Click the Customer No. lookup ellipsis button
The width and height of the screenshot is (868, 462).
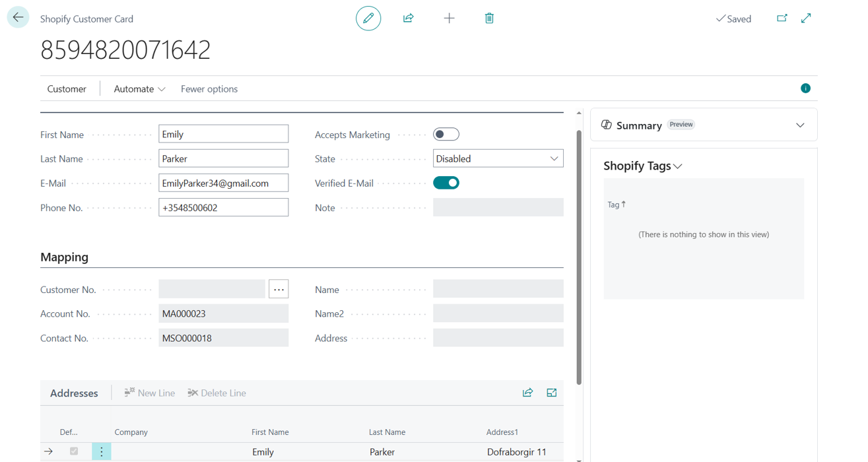279,289
